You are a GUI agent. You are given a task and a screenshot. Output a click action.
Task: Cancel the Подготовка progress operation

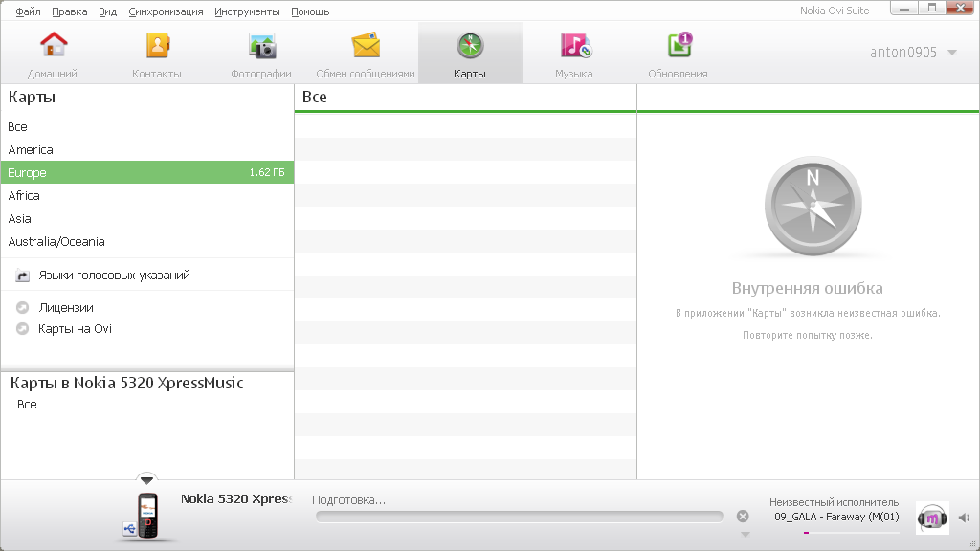[x=743, y=517]
